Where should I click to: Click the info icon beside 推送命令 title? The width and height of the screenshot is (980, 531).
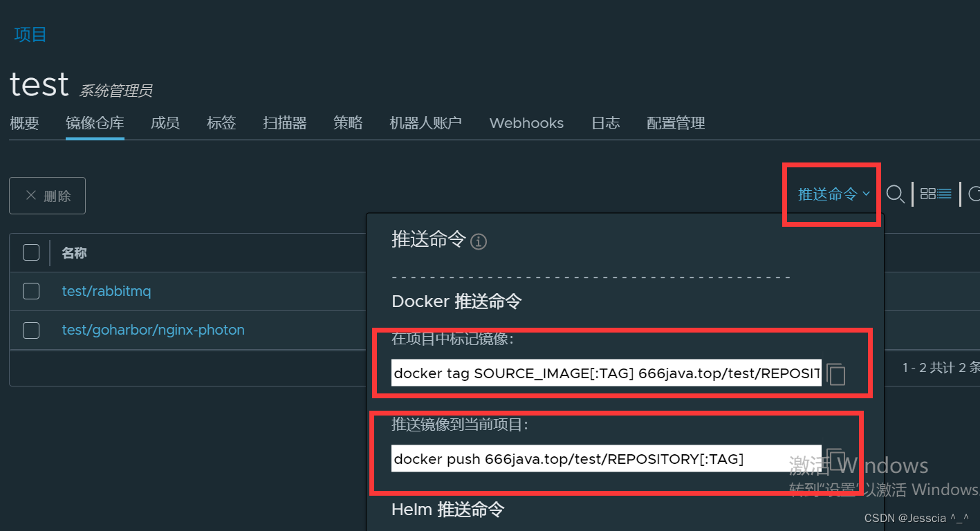479,241
